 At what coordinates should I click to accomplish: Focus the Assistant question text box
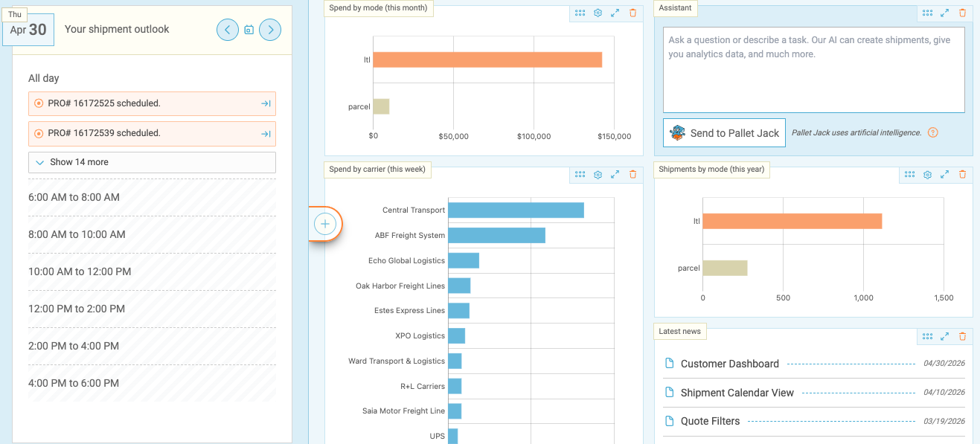point(814,70)
